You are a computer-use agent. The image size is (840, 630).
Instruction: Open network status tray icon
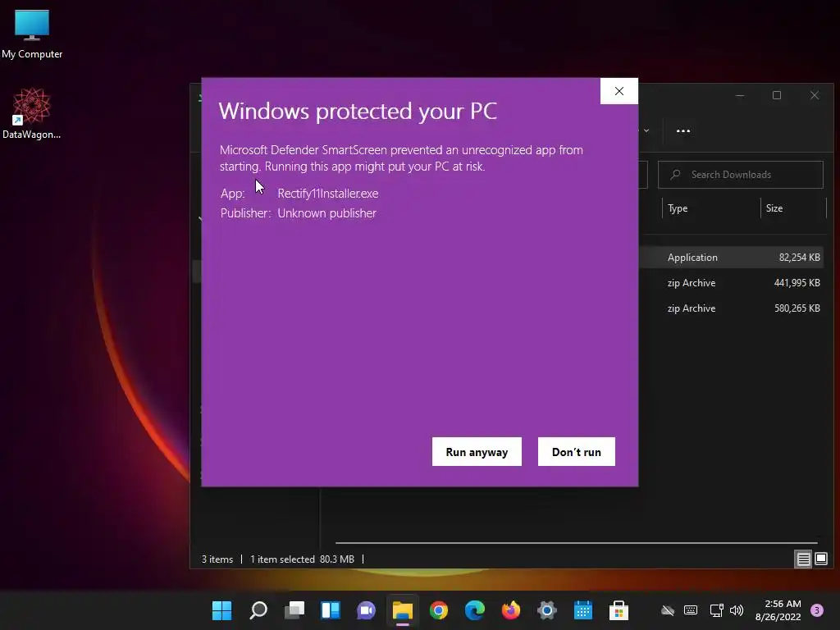[x=716, y=610]
